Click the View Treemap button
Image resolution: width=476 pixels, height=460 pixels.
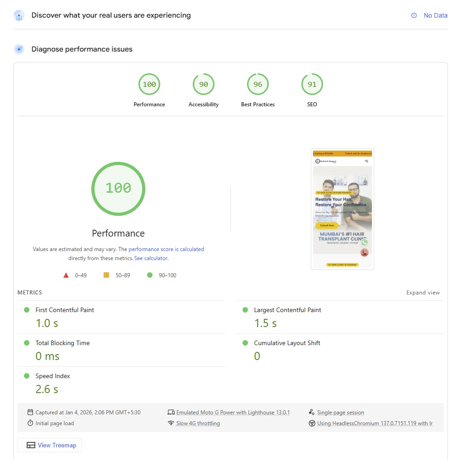(50, 445)
